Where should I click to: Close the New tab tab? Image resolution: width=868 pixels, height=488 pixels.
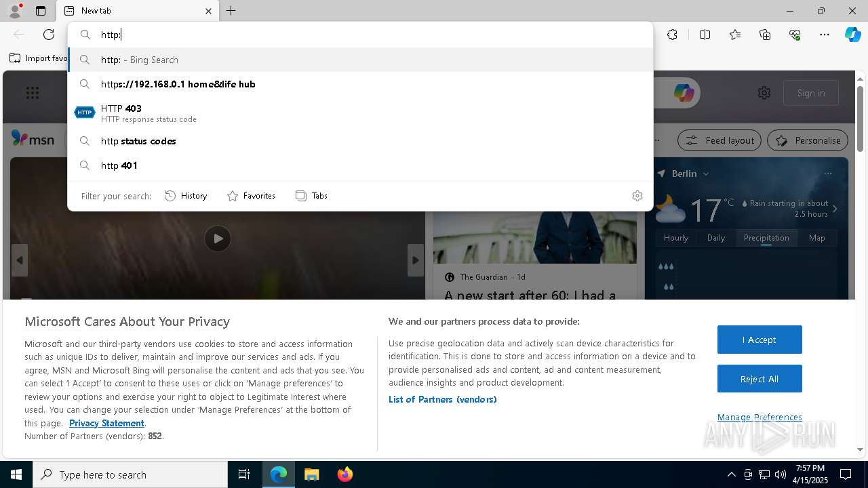(x=208, y=11)
